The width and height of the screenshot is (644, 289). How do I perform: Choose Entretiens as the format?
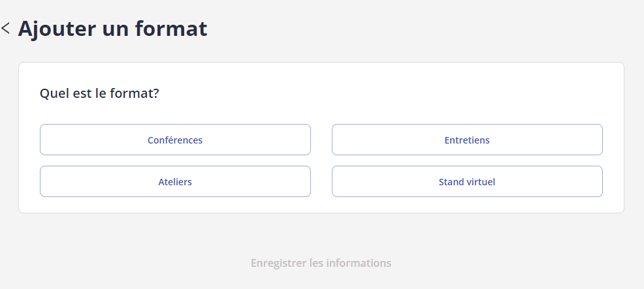[x=467, y=140]
